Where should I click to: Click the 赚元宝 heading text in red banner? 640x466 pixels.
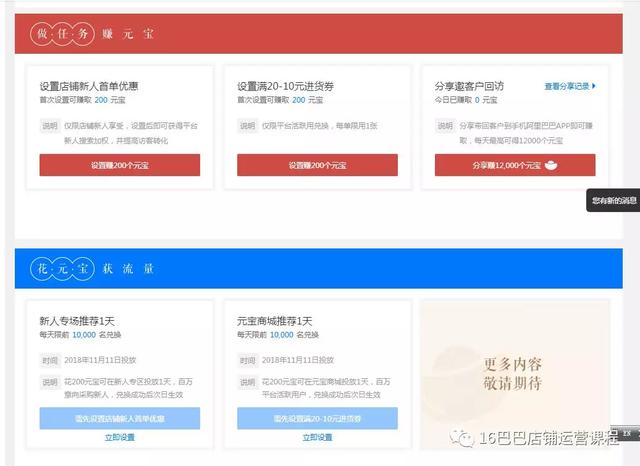pos(128,33)
